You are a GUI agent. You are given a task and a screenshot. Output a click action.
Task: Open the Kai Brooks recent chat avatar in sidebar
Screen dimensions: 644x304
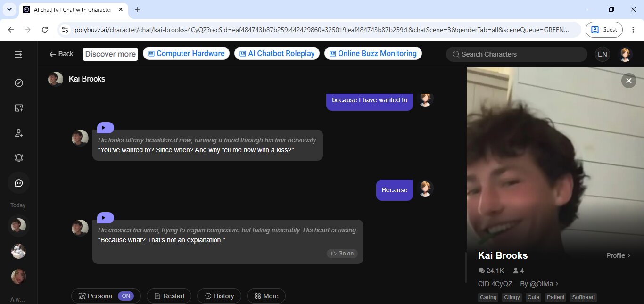tap(18, 226)
